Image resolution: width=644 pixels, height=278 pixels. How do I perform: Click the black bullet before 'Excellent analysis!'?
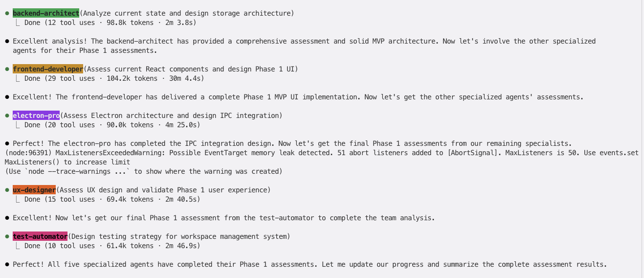pos(7,42)
